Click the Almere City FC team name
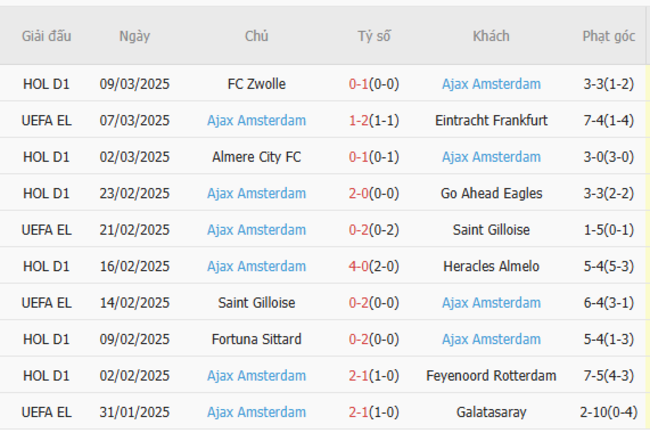 (x=256, y=157)
